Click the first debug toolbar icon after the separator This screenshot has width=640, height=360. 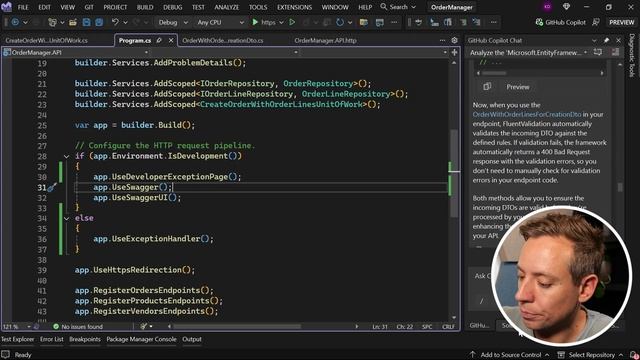pyautogui.click(x=418, y=22)
